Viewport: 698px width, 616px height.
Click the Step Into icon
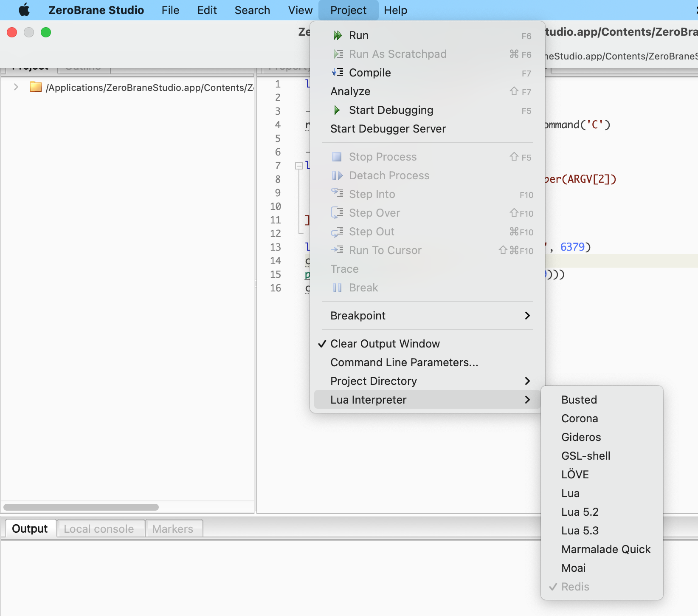pos(338,193)
